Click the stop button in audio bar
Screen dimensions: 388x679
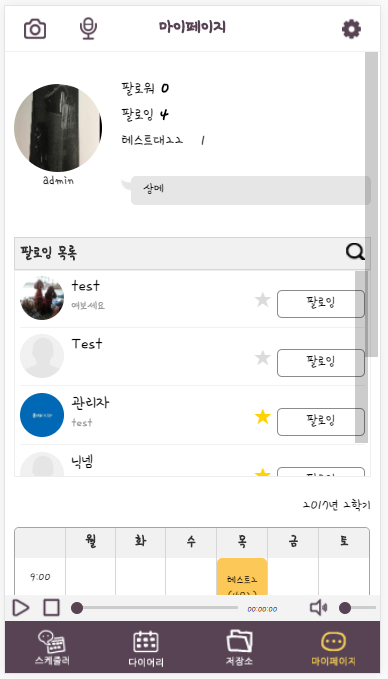point(52,608)
